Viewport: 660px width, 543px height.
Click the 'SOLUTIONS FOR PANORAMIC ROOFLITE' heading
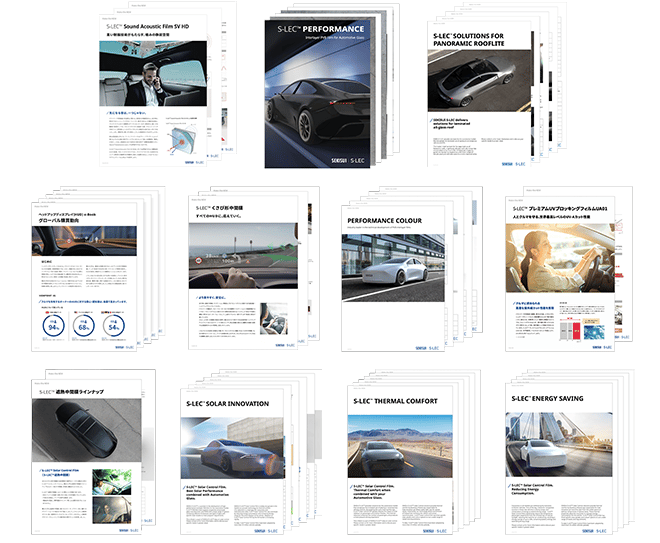(468, 40)
